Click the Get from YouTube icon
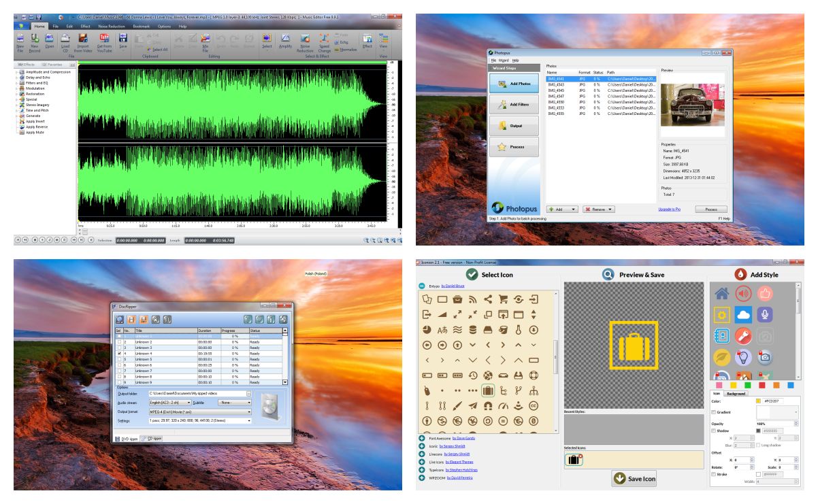 click(105, 38)
